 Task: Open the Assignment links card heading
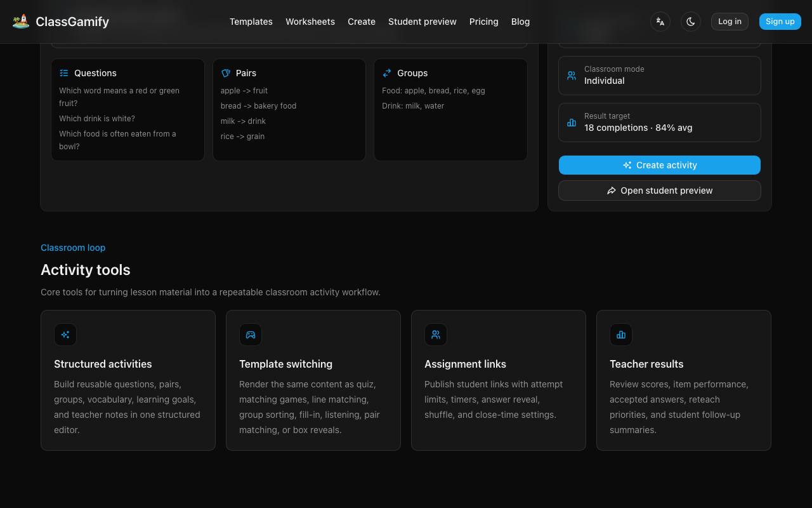(x=465, y=364)
